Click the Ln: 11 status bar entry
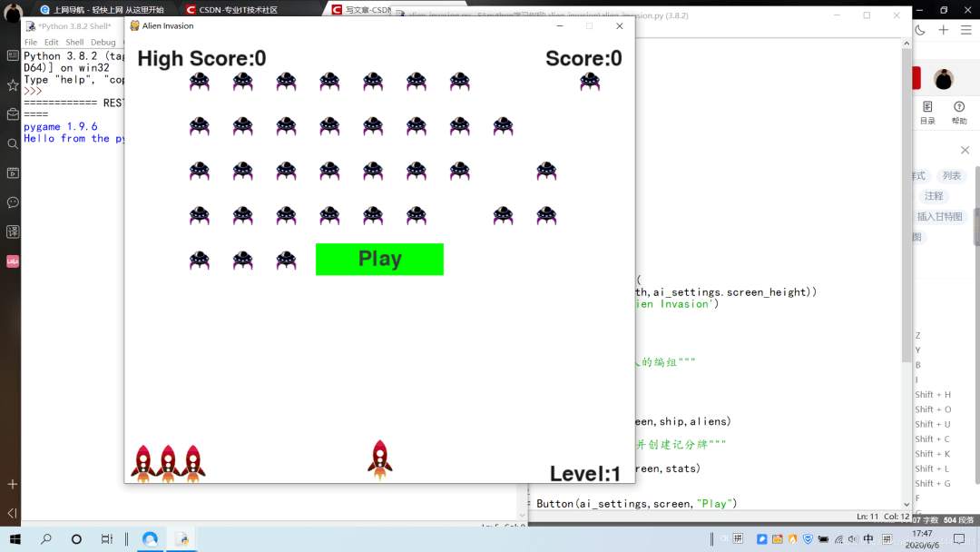The height and width of the screenshot is (552, 980). [x=867, y=517]
